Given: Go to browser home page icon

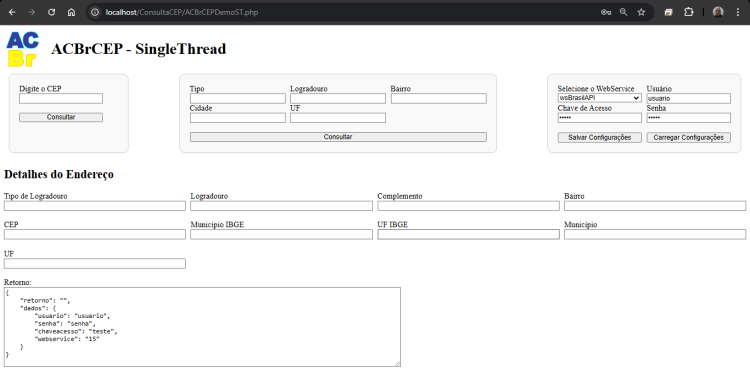Looking at the screenshot, I should 71,12.
